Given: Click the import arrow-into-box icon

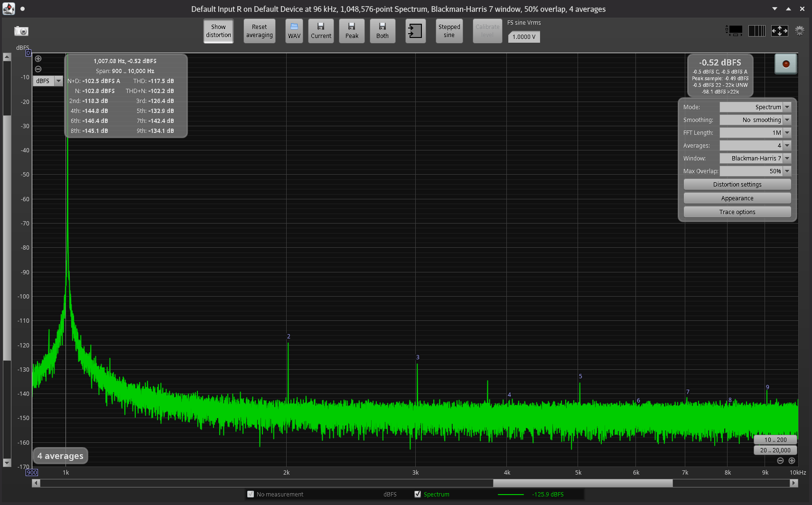Looking at the screenshot, I should click(415, 31).
